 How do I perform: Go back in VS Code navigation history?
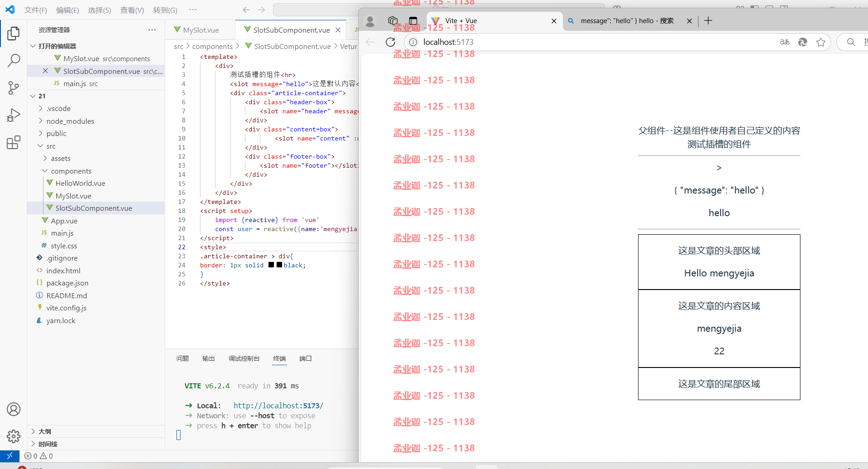pyautogui.click(x=246, y=10)
